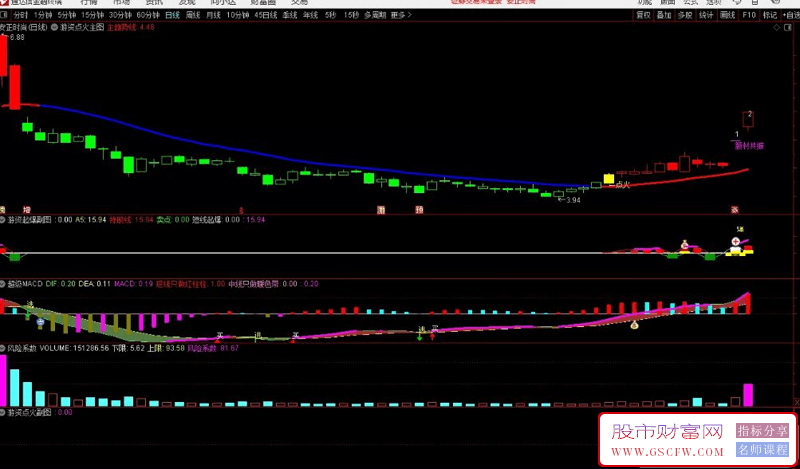Image resolution: width=800 pixels, height=469 pixels.
Task: Switch to 5分钟 chart period
Action: click(66, 15)
